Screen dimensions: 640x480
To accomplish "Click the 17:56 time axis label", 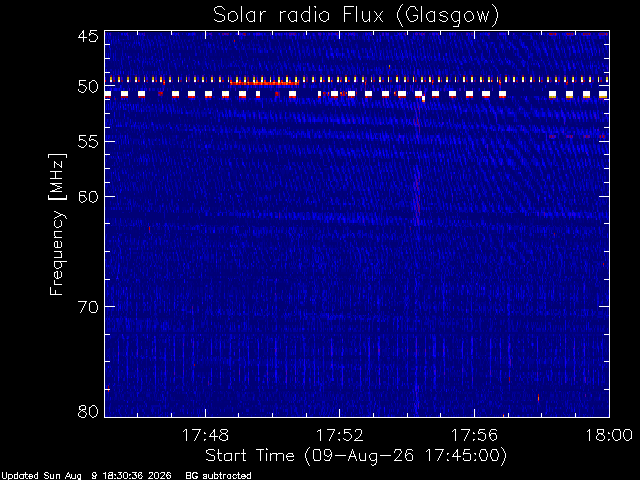I will coord(474,435).
